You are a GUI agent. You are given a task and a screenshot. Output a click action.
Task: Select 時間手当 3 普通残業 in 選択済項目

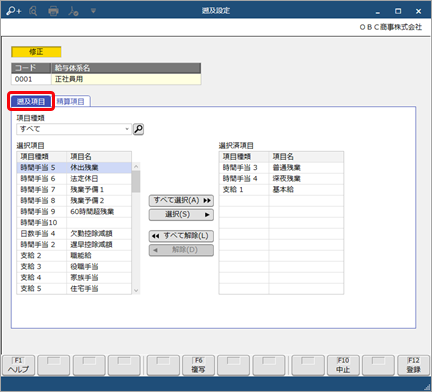(x=281, y=168)
